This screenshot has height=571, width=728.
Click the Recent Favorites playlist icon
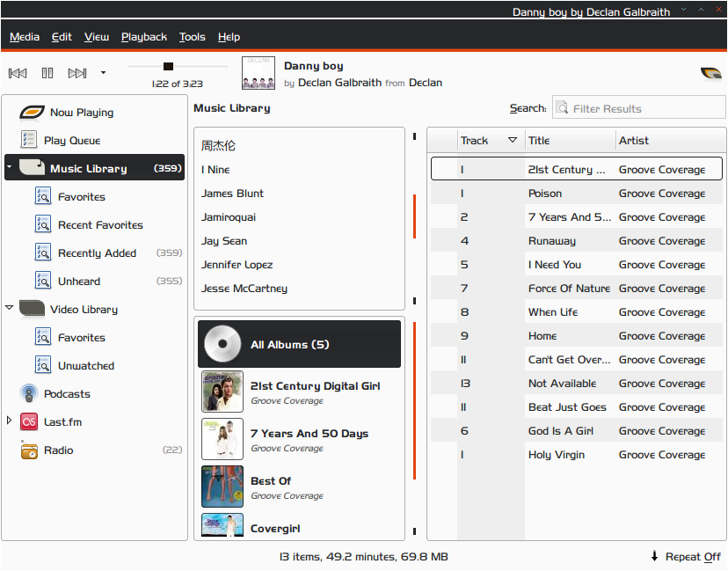point(43,224)
